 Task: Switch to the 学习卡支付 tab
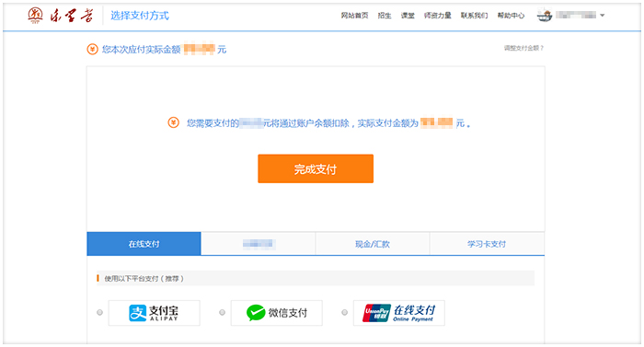487,244
